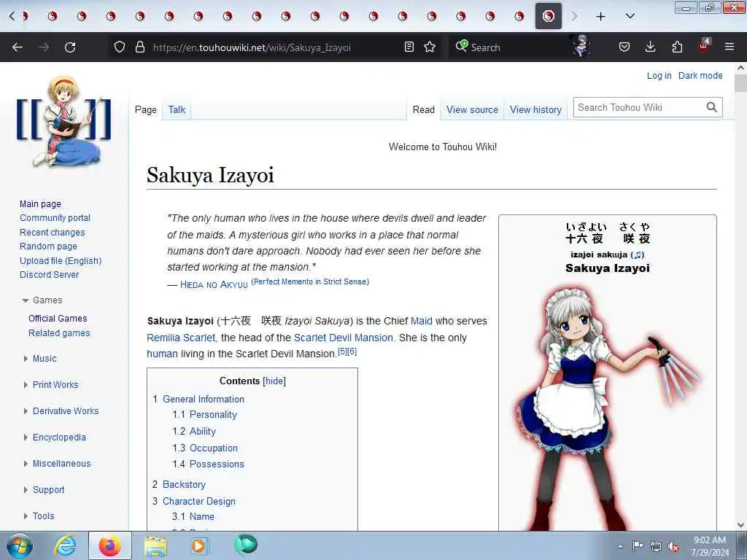This screenshot has height=560, width=747.
Task: Click the muted volume tray icon
Action: (x=673, y=547)
